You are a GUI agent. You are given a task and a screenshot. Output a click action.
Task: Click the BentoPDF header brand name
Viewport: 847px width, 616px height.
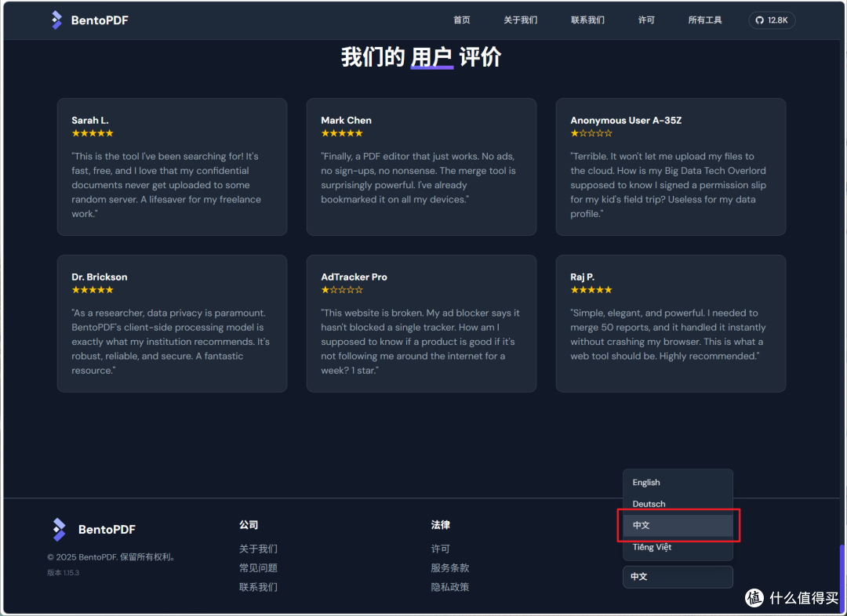tap(100, 20)
